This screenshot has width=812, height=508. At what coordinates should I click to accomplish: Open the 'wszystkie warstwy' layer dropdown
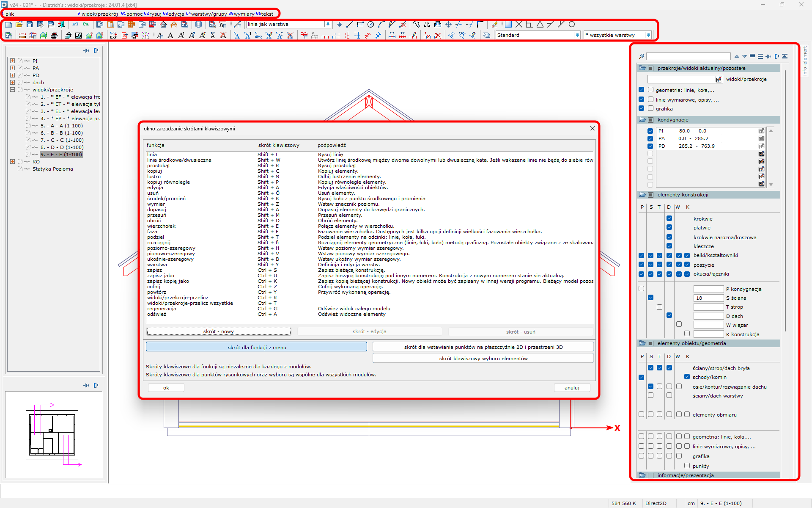pos(648,35)
